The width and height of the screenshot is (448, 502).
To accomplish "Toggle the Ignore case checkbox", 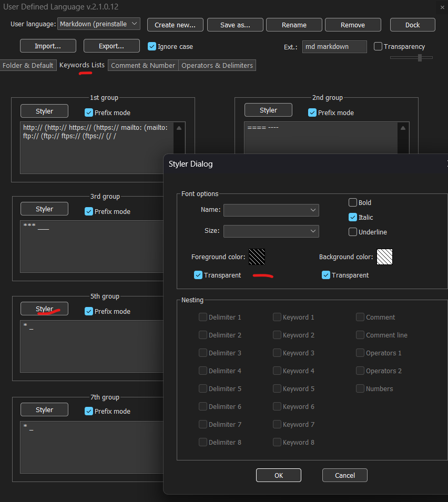I will pyautogui.click(x=152, y=46).
